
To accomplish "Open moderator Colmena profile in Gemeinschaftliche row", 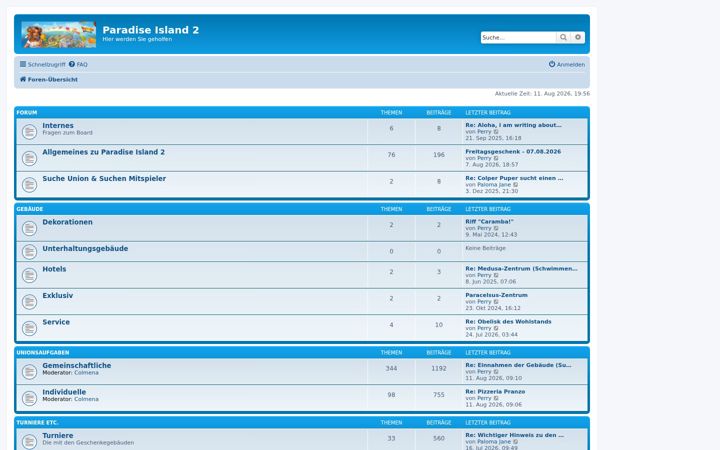I will tap(86, 373).
